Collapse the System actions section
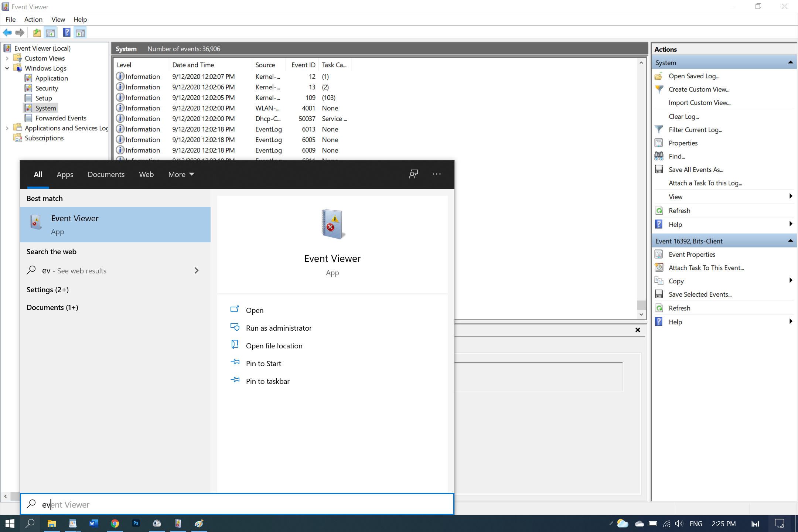The width and height of the screenshot is (798, 532). 791,62
